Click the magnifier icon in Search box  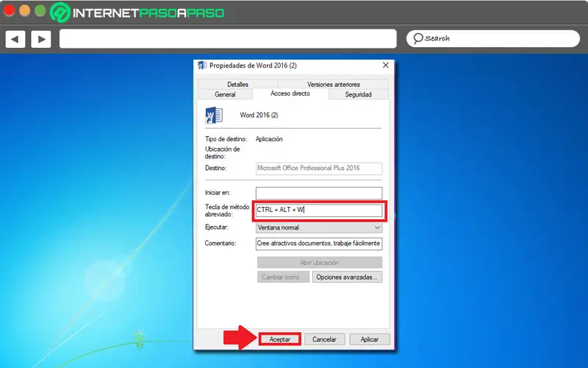click(417, 38)
